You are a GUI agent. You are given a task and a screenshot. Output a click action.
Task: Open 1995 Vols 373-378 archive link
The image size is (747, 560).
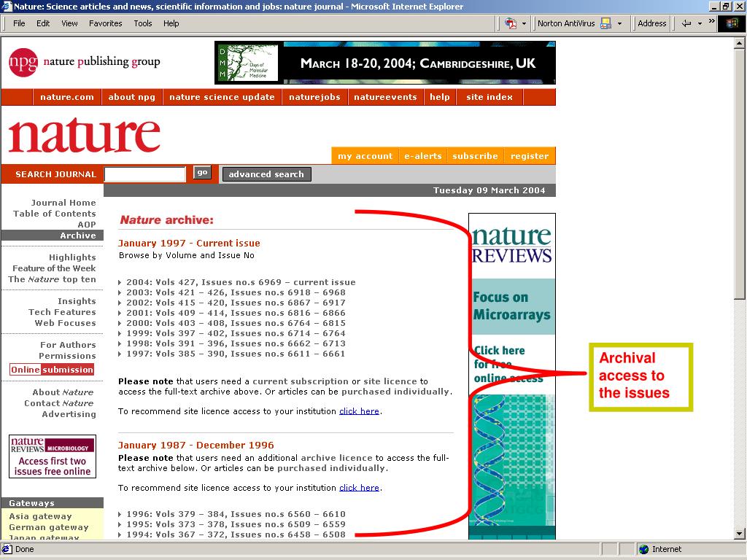tap(232, 525)
